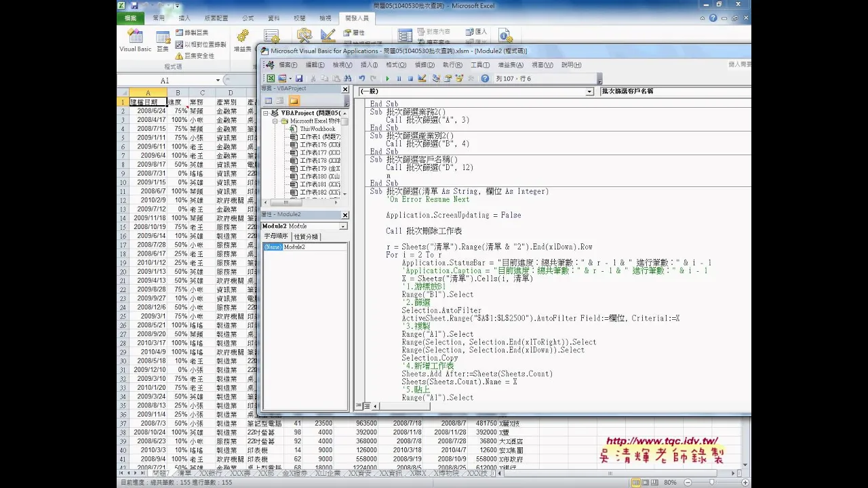Open VBA 檔案(F) File menu
The image size is (868, 488).
(x=288, y=65)
